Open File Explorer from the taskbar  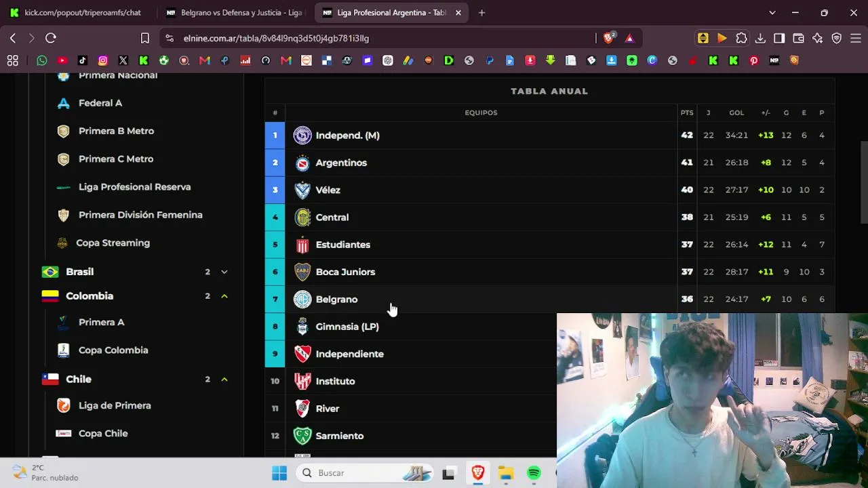click(506, 473)
